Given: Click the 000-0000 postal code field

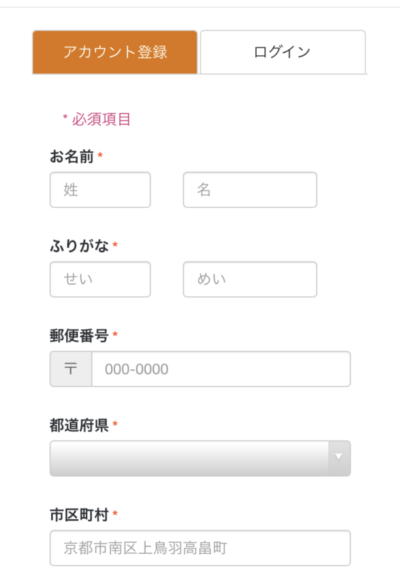Looking at the screenshot, I should tap(221, 369).
